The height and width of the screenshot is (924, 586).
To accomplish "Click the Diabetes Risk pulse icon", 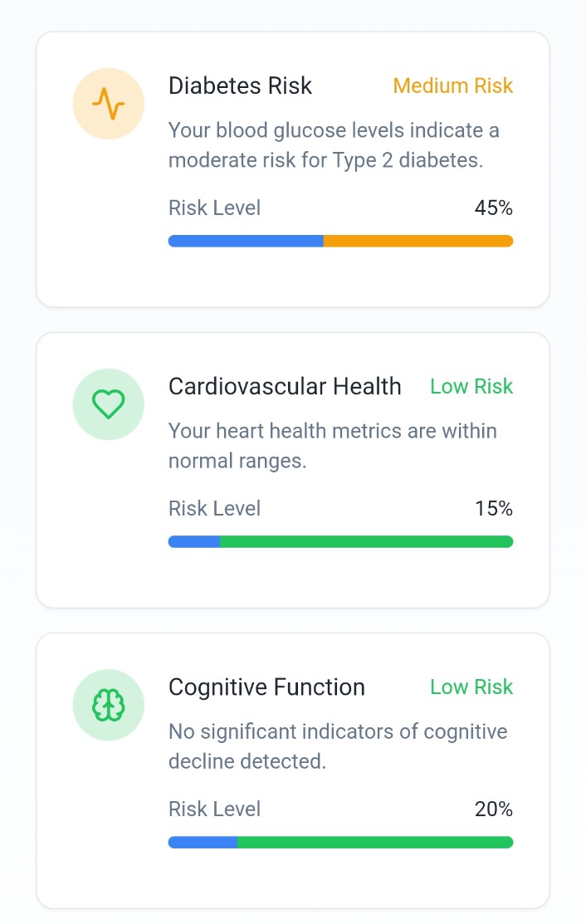I will coord(109,104).
